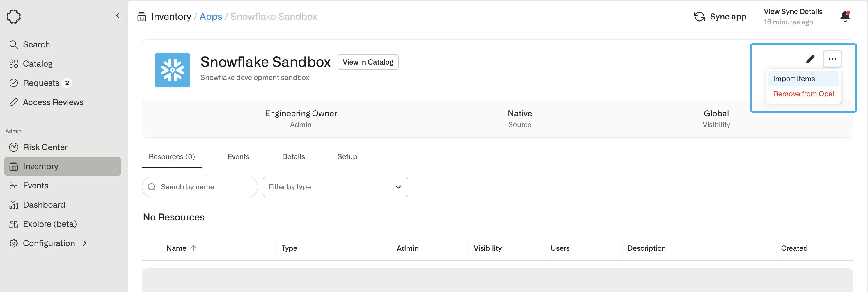Click the Snowflake app logo
868x292 pixels.
(x=173, y=70)
